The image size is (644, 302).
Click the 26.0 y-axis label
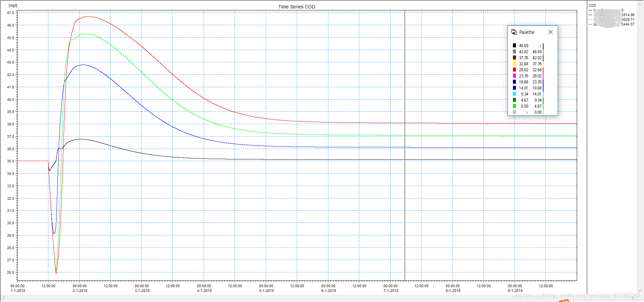[11, 272]
